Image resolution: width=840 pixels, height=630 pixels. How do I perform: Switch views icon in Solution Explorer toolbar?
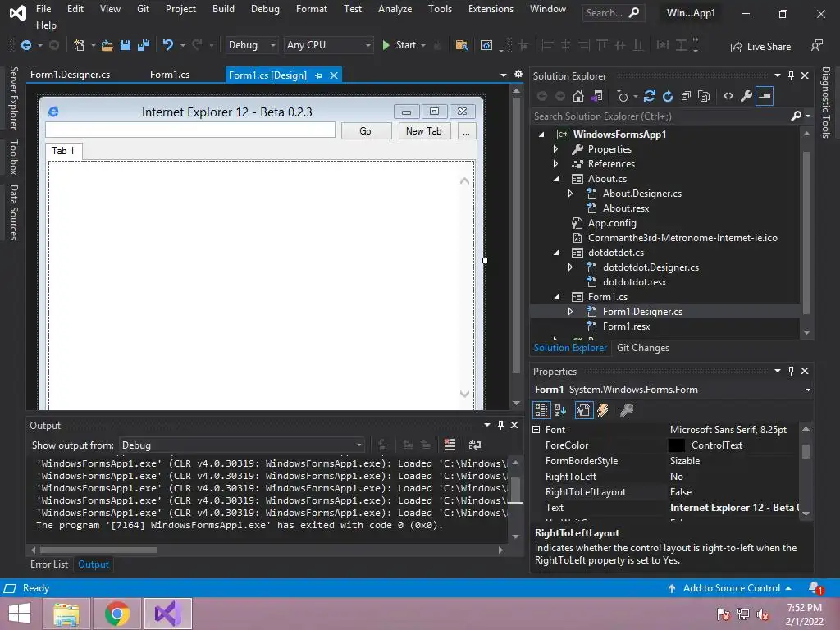coord(596,97)
